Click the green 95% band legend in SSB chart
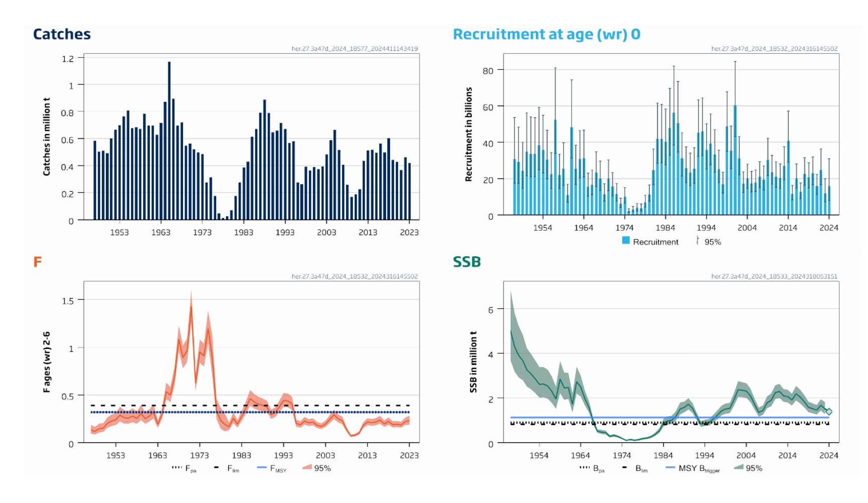This screenshot has width=868, height=503. click(x=748, y=468)
